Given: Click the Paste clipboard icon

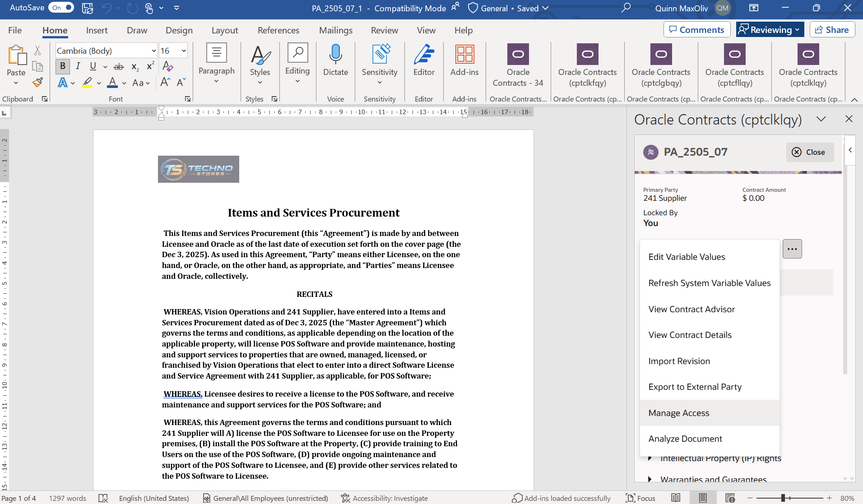Looking at the screenshot, I should click(x=17, y=55).
